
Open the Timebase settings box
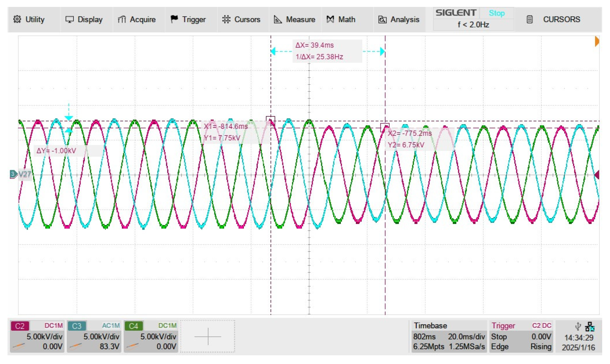tap(448, 336)
